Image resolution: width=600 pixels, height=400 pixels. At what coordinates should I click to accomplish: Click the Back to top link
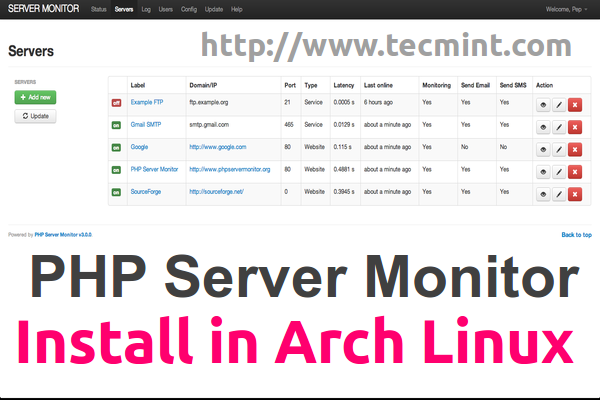click(576, 235)
